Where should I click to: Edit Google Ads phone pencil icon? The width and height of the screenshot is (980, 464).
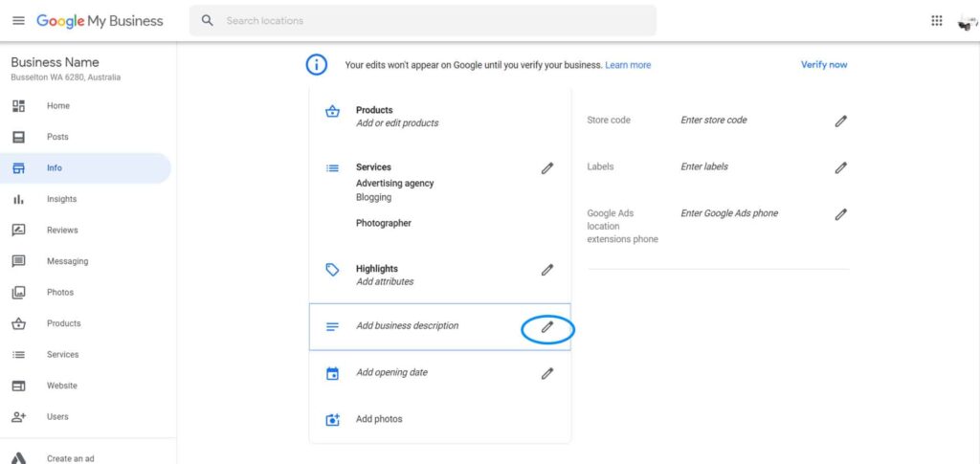click(841, 215)
